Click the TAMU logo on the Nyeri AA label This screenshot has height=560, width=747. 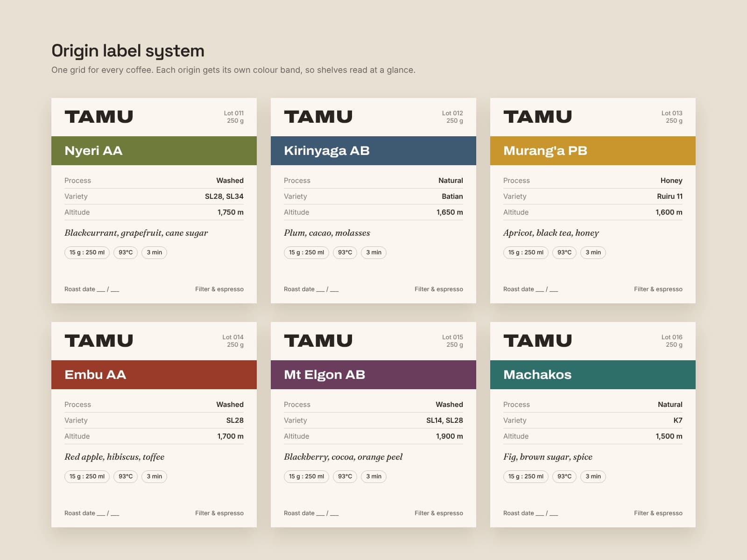[x=99, y=117]
